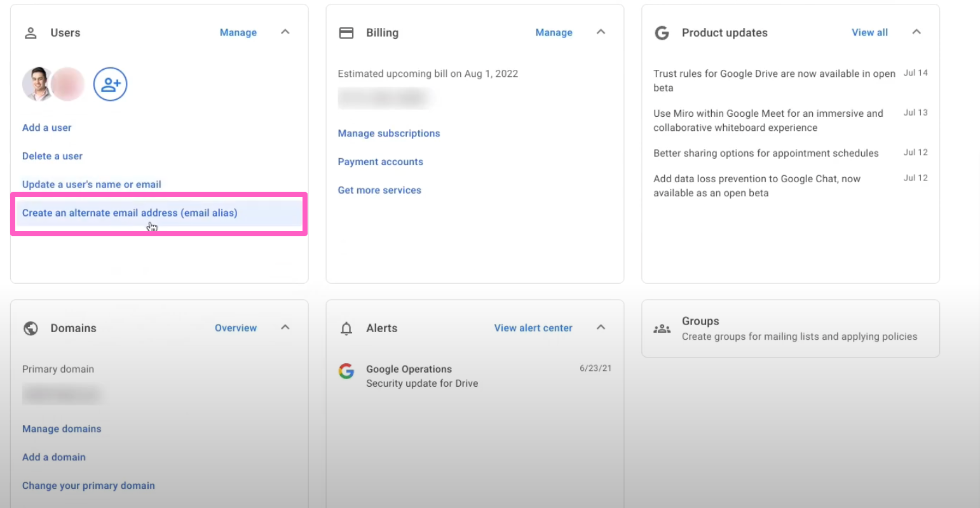Select first user avatar photo
The height and width of the screenshot is (508, 980).
[37, 84]
